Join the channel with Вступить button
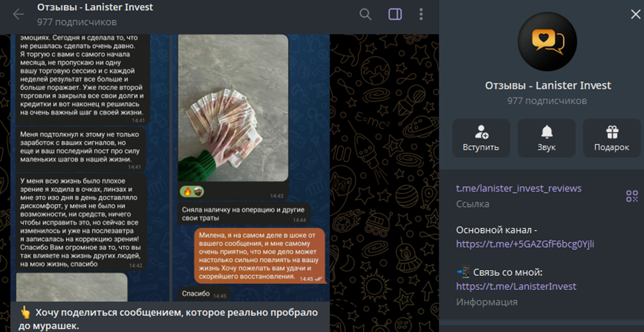 coord(481,138)
